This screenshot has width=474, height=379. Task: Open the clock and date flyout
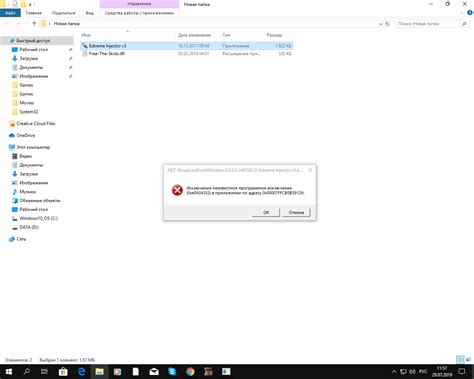tap(442, 372)
